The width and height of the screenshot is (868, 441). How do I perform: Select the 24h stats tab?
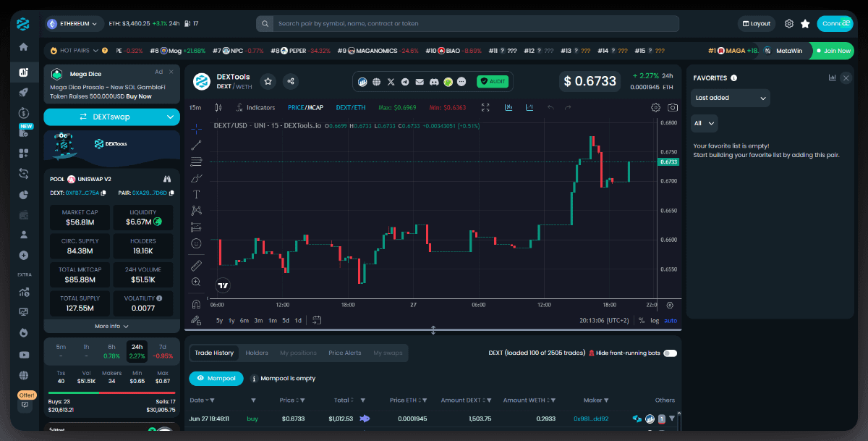[x=137, y=350]
